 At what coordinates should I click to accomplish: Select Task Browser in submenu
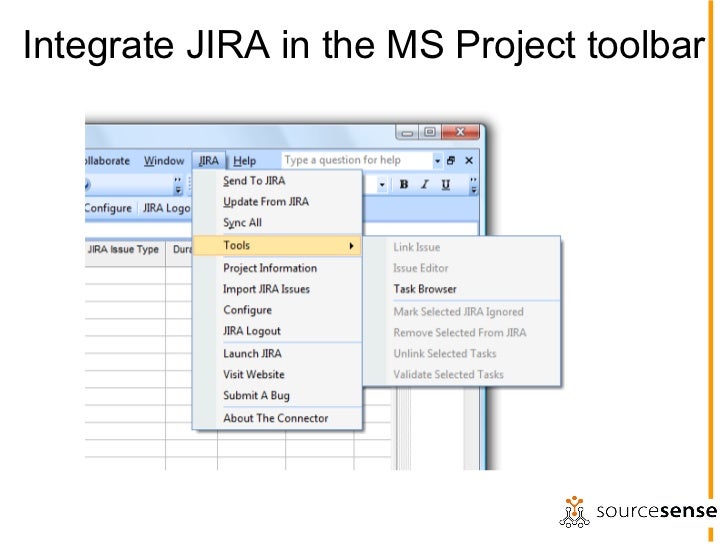[x=462, y=289]
